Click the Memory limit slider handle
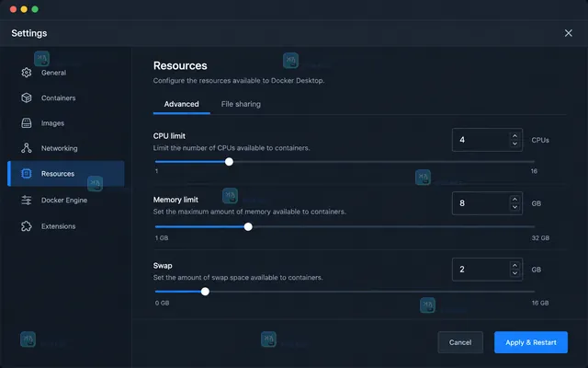 (248, 227)
